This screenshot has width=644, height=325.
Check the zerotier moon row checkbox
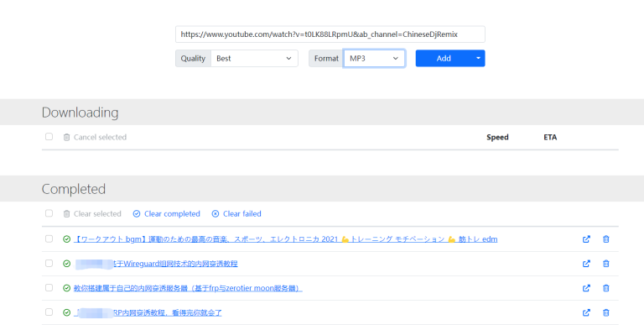49,287
